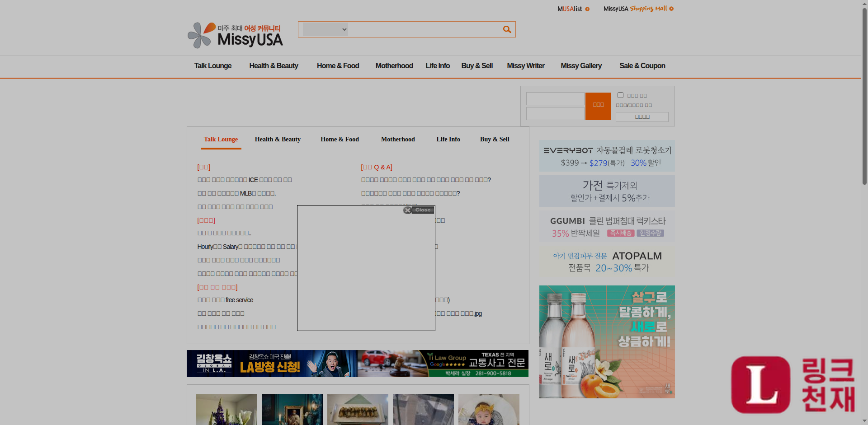Open the Saero soju apricot ad
The image size is (868, 425).
(x=607, y=342)
